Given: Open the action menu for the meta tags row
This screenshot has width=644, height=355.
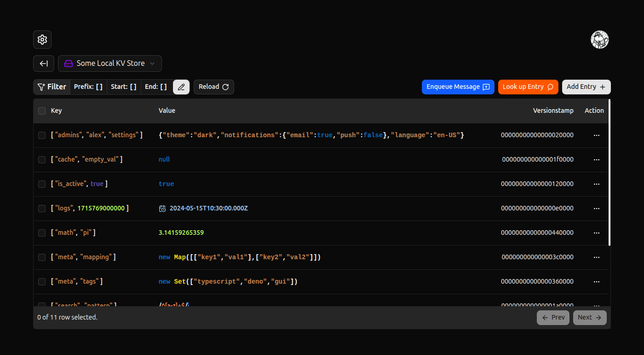Looking at the screenshot, I should 597,281.
